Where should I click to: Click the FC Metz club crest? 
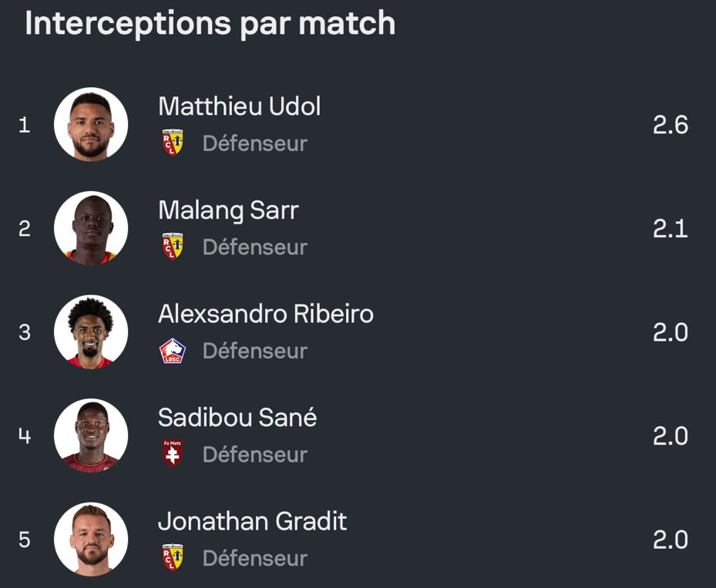click(173, 454)
